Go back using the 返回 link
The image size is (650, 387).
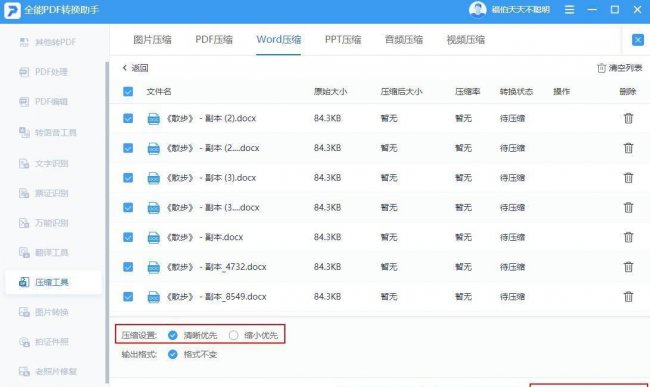click(136, 68)
